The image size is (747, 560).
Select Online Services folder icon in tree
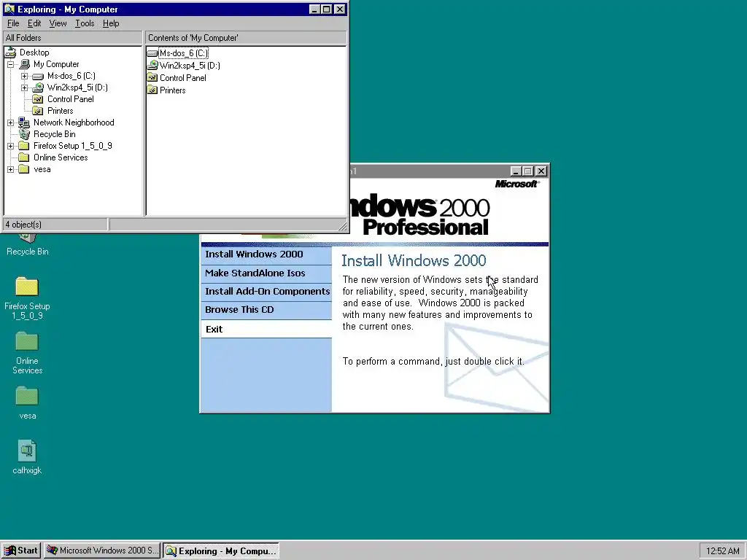point(24,157)
